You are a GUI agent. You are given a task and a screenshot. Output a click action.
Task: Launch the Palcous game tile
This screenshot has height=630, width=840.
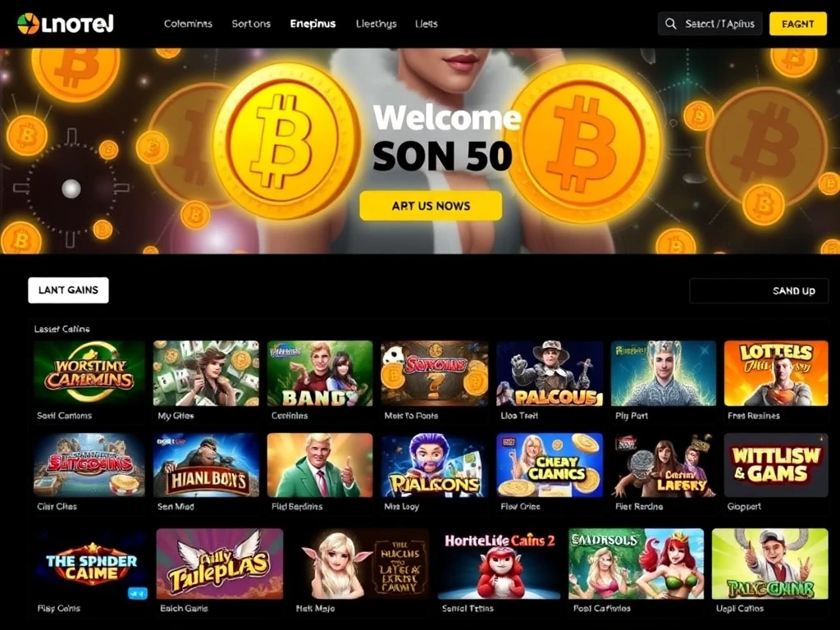(x=549, y=373)
